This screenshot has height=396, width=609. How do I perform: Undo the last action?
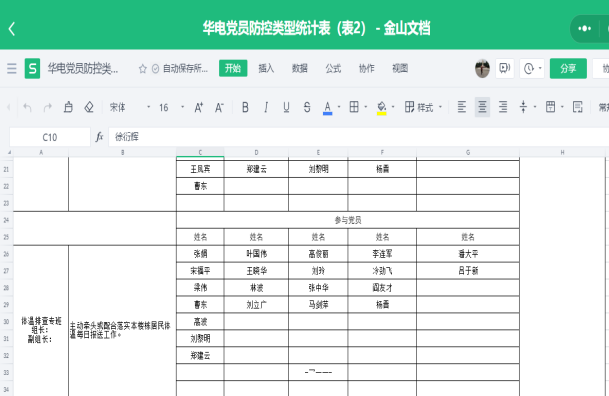pyautogui.click(x=27, y=107)
